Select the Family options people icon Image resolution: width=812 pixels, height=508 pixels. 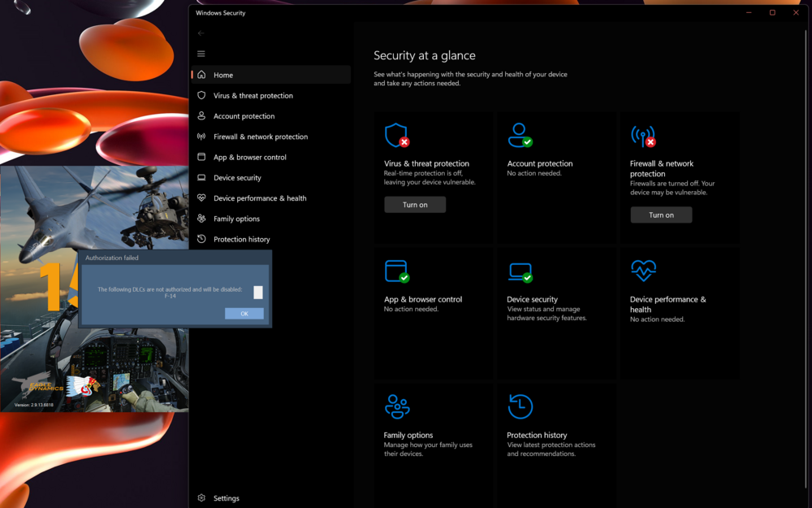point(201,218)
